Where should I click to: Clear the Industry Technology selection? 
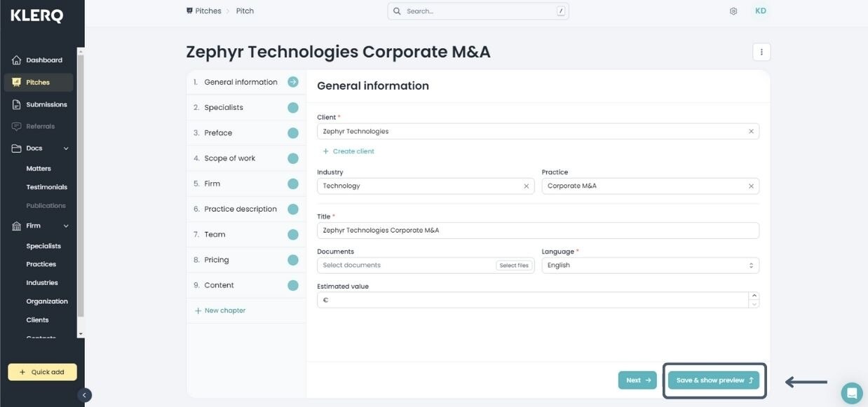tap(527, 186)
